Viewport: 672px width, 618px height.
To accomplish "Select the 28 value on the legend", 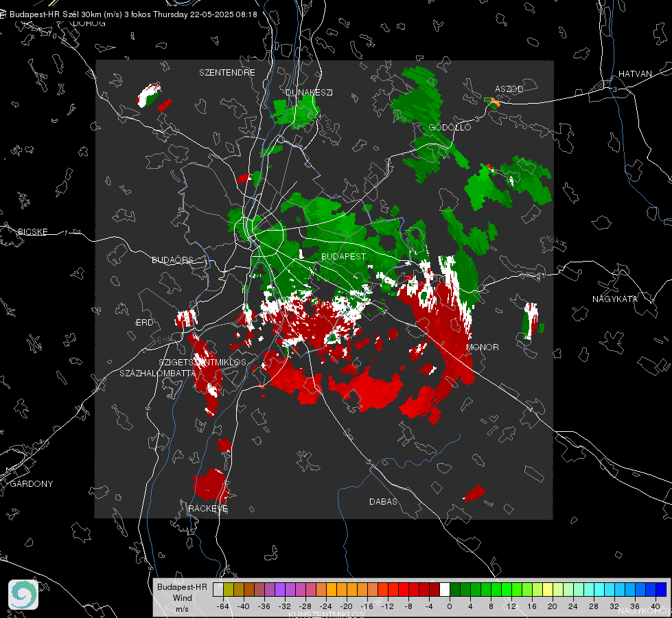I will 594,606.
